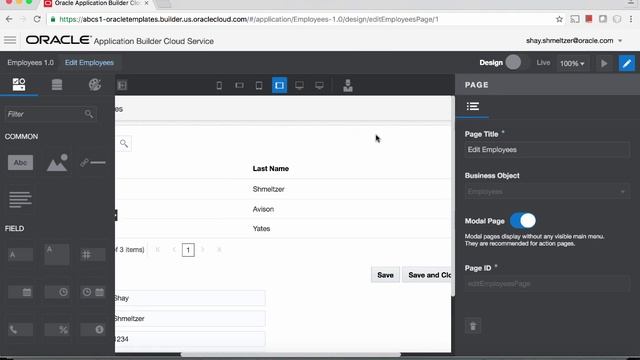Screen dimensions: 640x360
Task: Click the user role preview icon
Action: pyautogui.click(x=348, y=85)
